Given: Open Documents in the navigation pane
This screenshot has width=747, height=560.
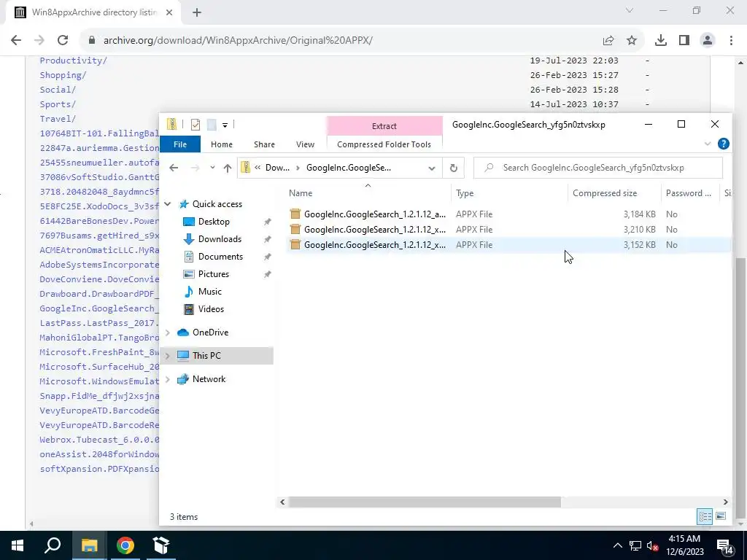Looking at the screenshot, I should (220, 257).
